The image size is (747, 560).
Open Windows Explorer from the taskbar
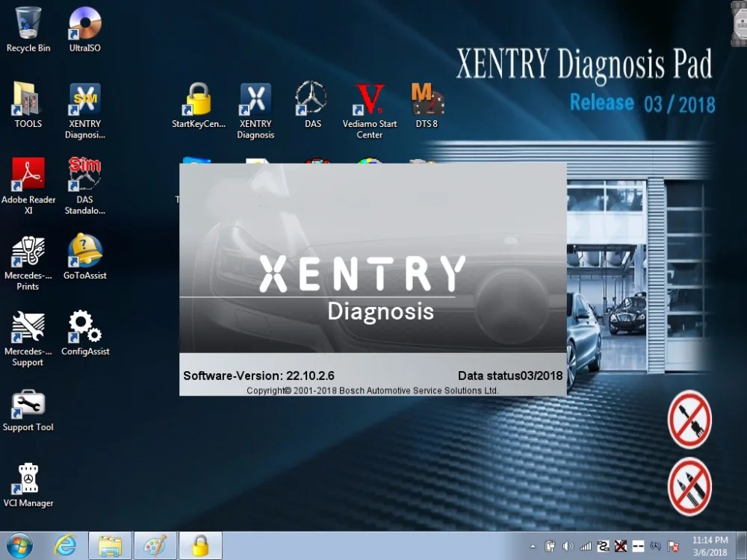click(110, 546)
